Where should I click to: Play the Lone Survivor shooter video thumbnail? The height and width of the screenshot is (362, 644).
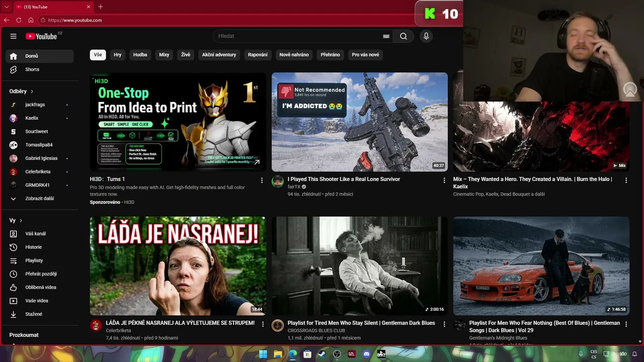coord(360,122)
